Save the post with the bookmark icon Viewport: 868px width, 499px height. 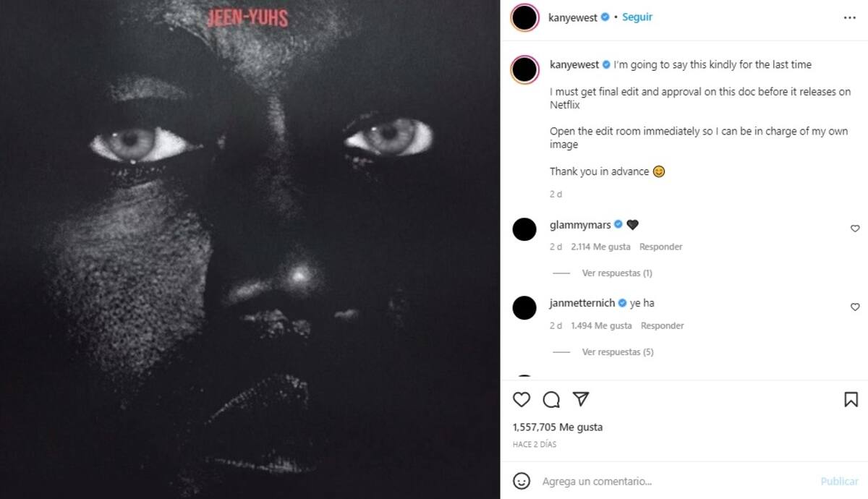click(851, 399)
